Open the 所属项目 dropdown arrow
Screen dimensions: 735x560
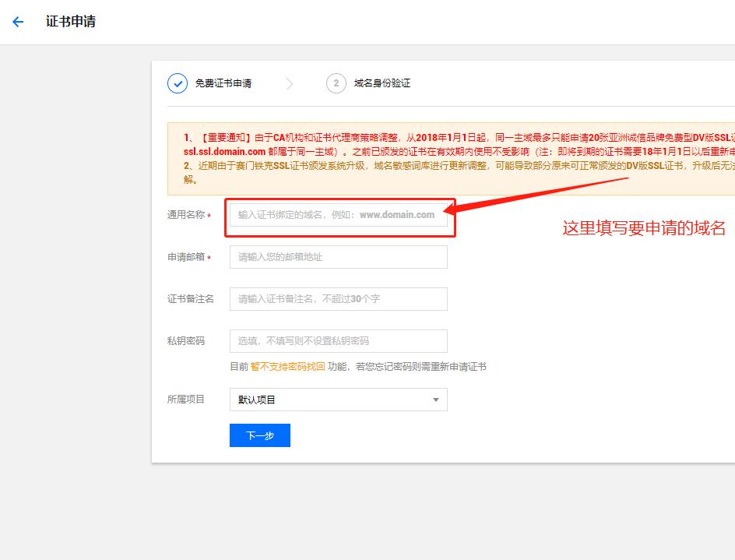tap(437, 399)
